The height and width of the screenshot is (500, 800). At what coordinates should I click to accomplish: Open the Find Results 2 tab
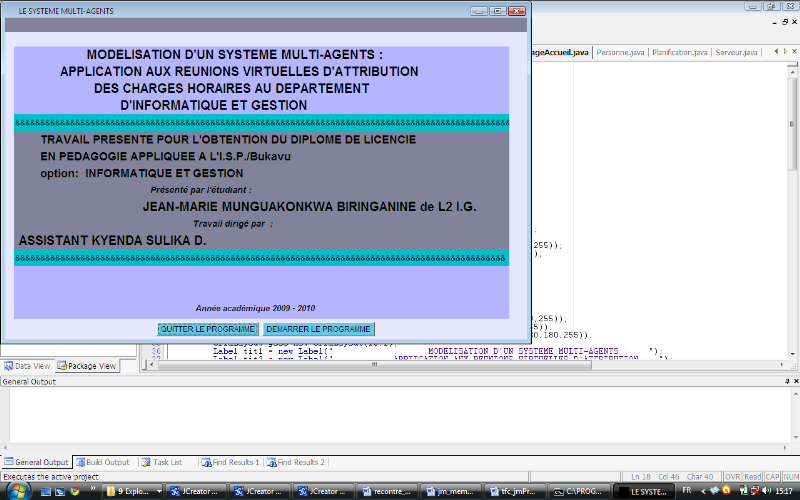(x=296, y=462)
